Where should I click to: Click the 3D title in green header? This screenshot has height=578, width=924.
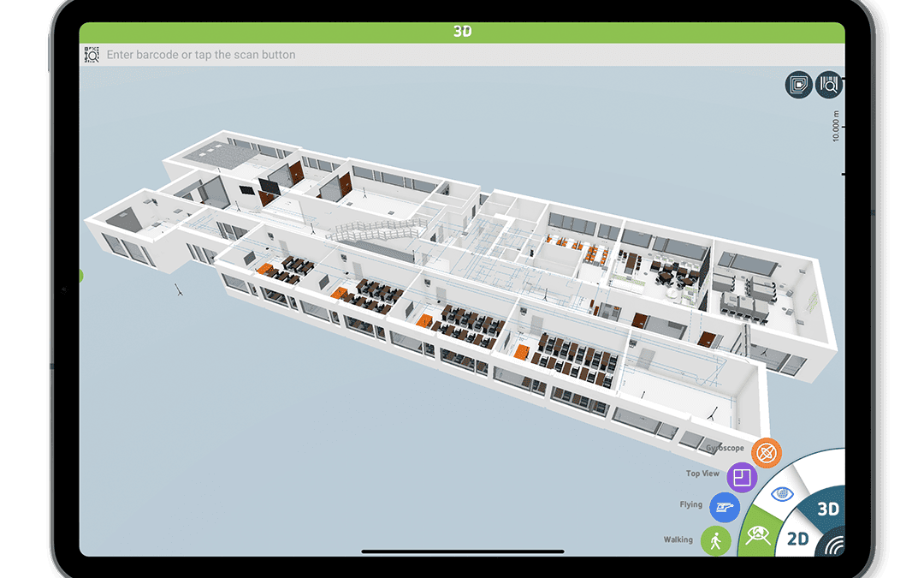[x=462, y=32]
